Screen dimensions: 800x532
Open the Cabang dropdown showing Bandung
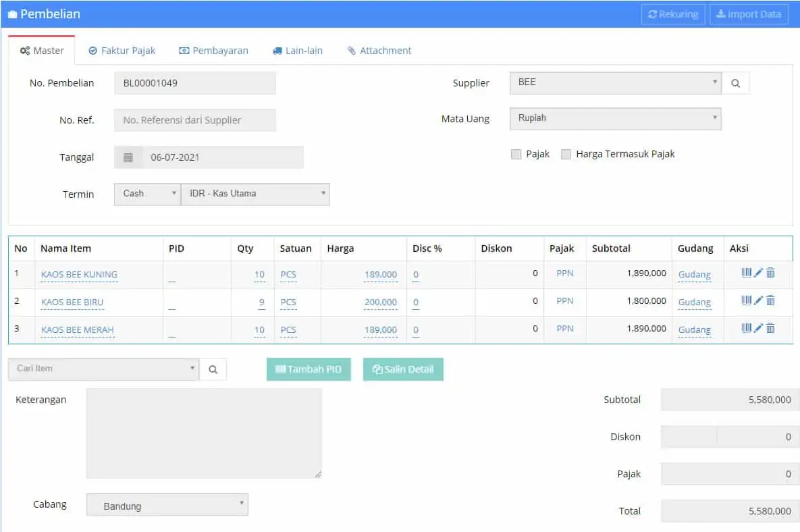pos(167,504)
